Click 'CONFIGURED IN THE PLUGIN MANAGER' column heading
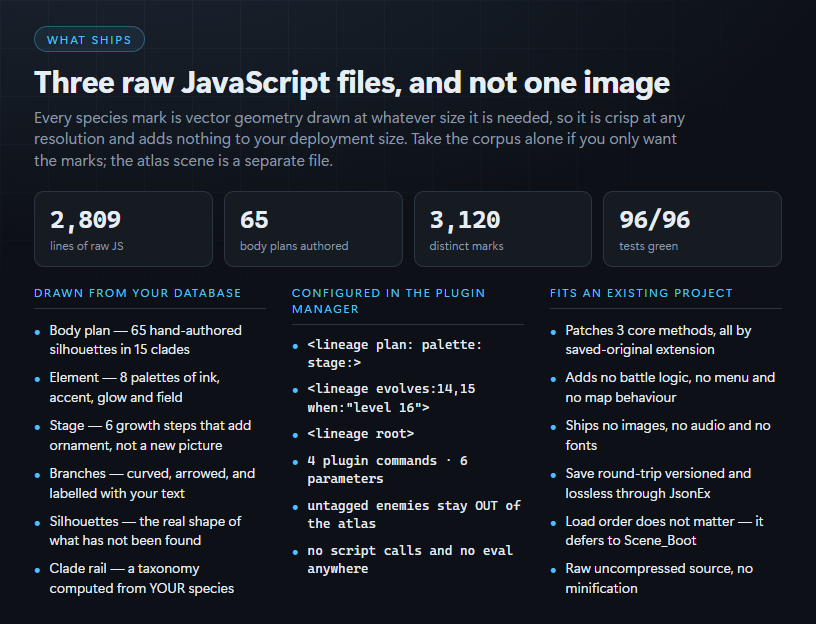Viewport: 816px width, 624px height. click(x=388, y=301)
